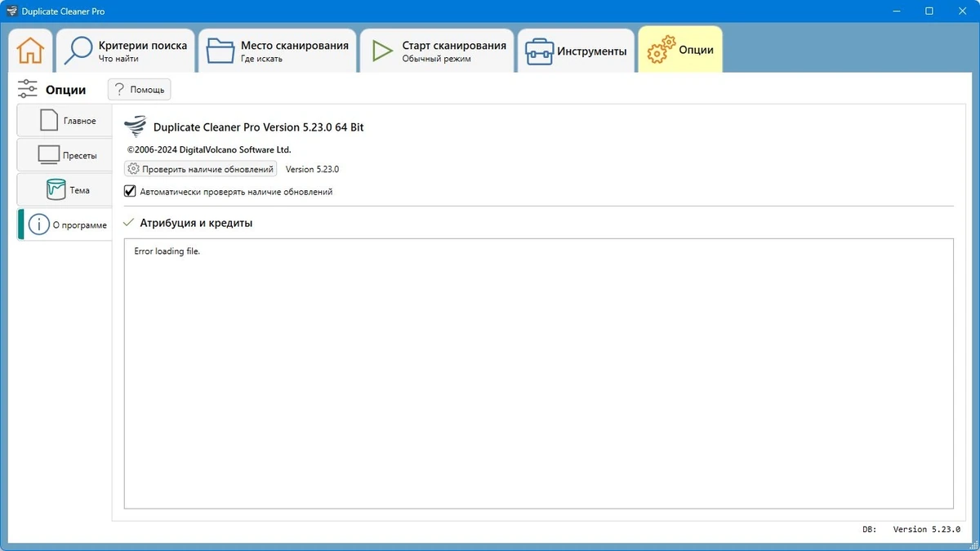Click the info icon of О программе
Viewport: 980px width, 551px height.
coord(38,224)
